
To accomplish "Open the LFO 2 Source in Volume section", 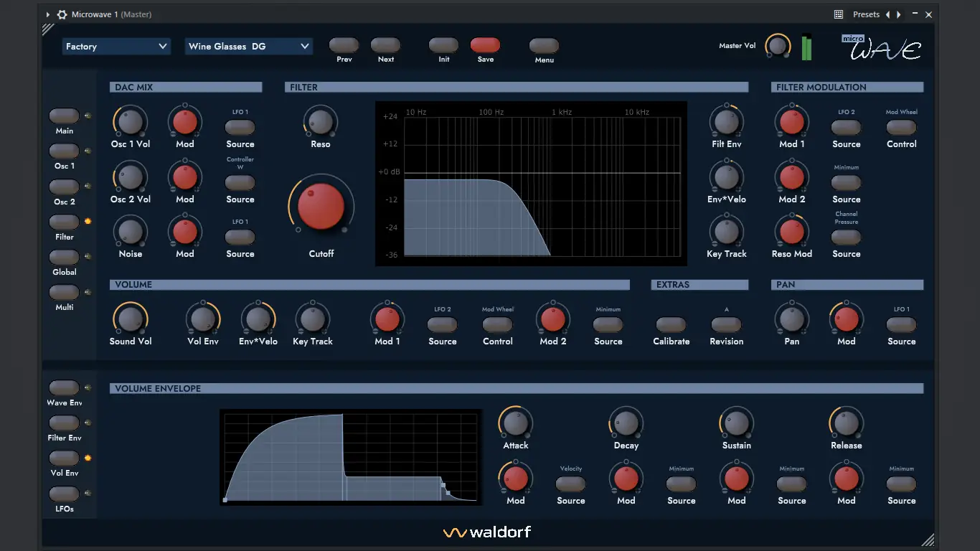I will coord(443,325).
